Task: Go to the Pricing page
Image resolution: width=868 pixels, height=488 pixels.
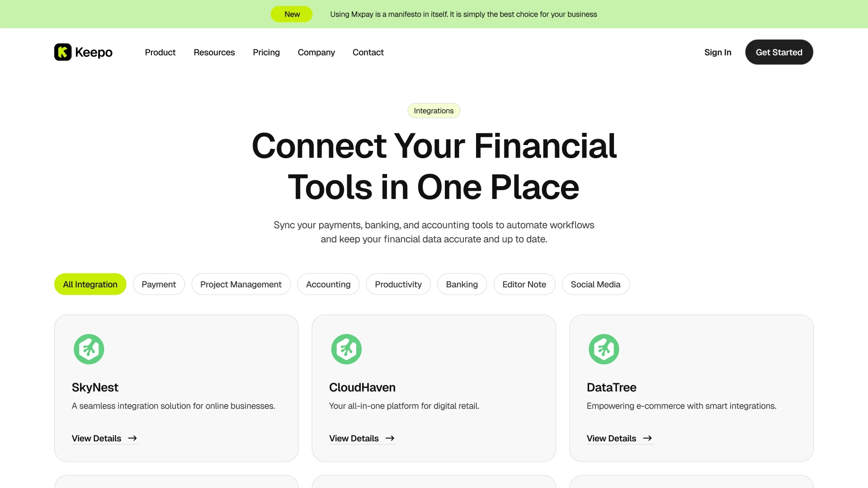Action: [x=266, y=52]
